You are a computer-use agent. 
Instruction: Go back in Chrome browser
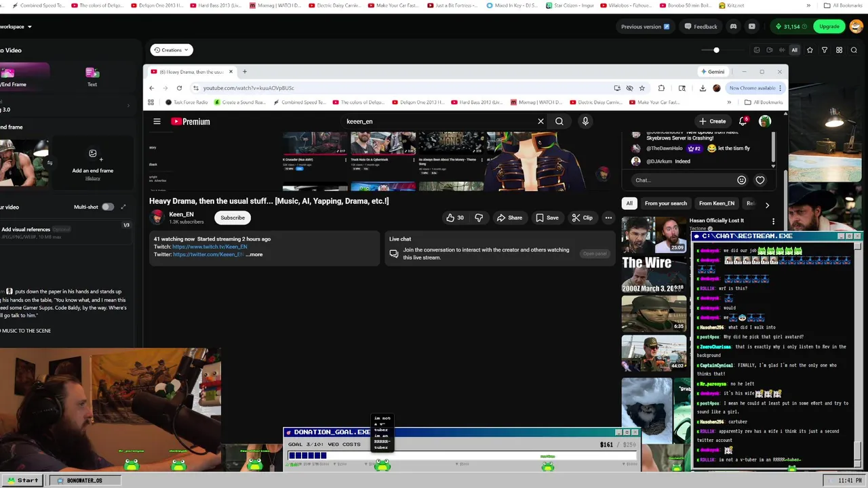click(x=151, y=87)
